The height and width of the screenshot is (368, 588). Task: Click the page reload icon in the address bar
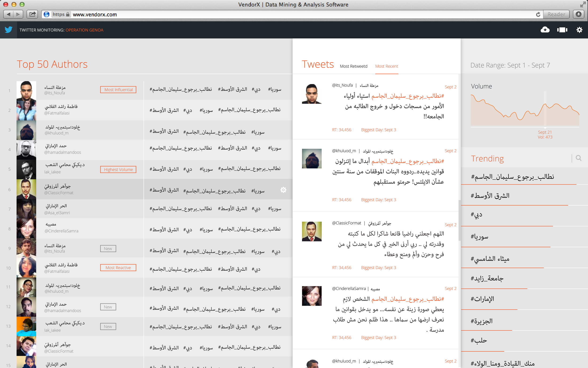pyautogui.click(x=538, y=14)
